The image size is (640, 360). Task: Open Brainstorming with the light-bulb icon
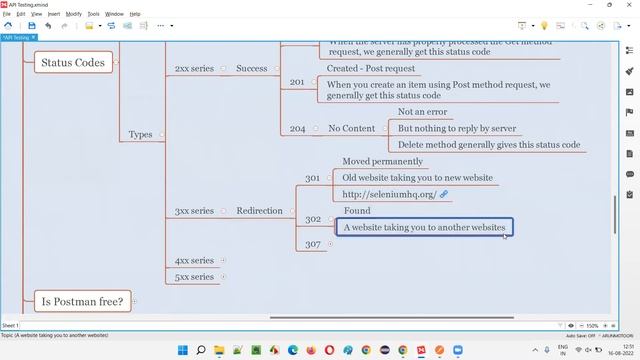point(544,26)
